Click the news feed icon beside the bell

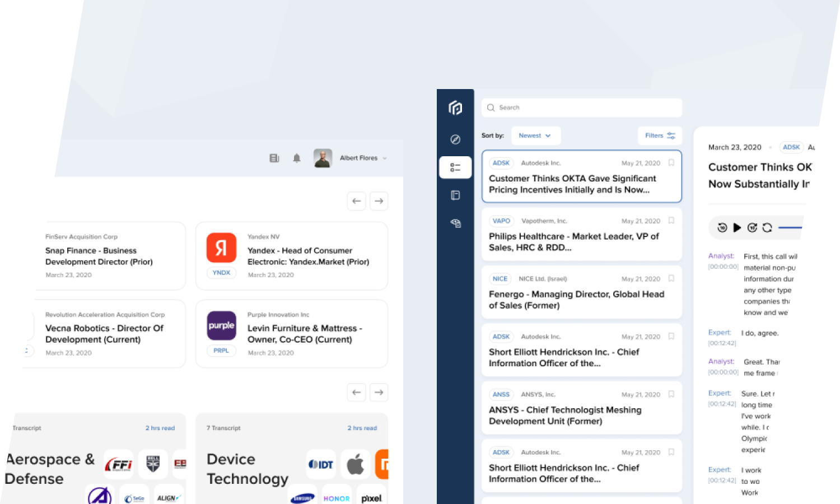(x=274, y=158)
